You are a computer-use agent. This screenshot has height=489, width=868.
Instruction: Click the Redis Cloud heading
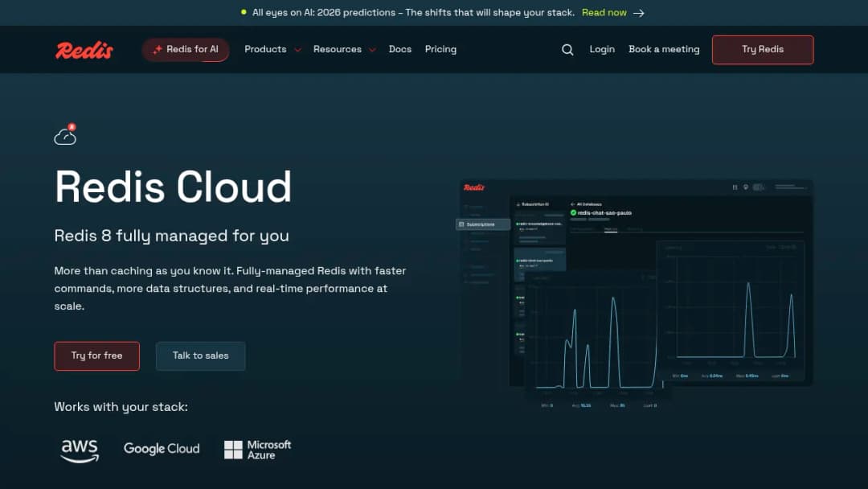pos(173,187)
